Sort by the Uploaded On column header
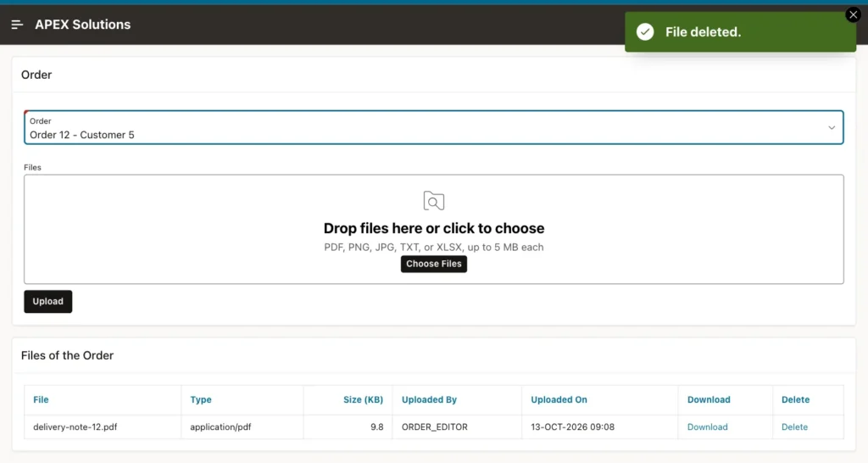Screen dimensions: 868x463 [559, 400]
